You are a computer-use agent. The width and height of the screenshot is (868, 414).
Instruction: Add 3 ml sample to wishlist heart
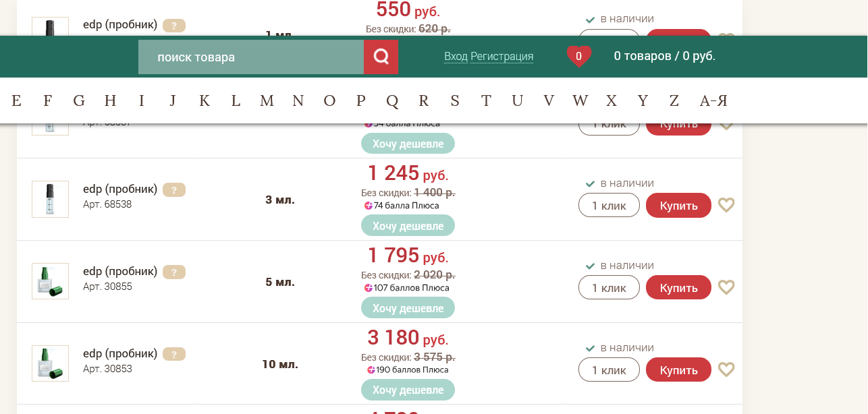[726, 205]
